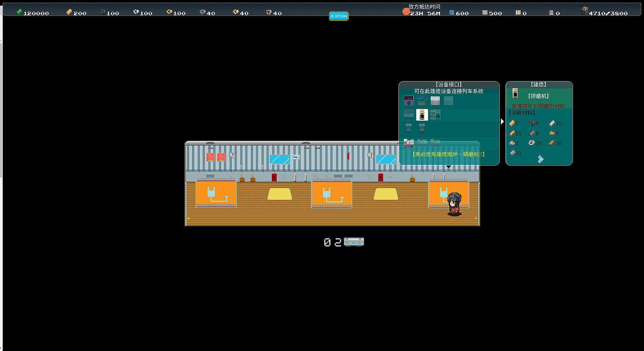Choose the workshop counter icon in bottom row

point(409,143)
